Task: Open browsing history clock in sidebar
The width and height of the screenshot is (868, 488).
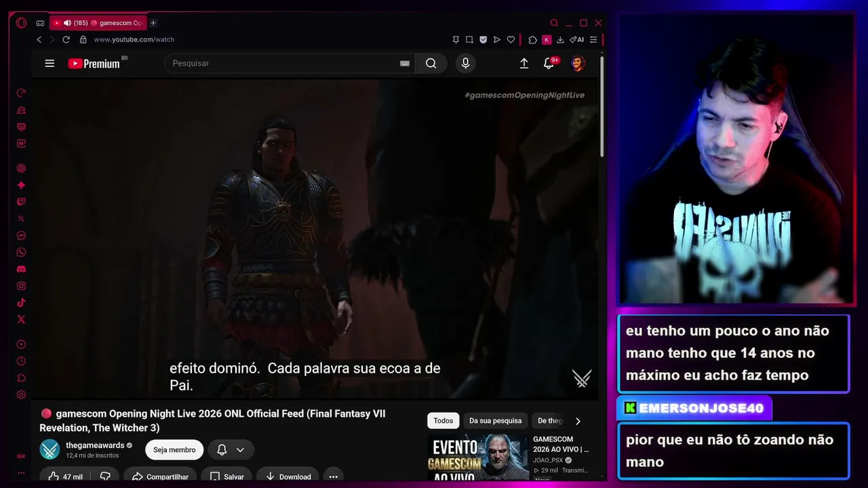Action: pos(21,361)
